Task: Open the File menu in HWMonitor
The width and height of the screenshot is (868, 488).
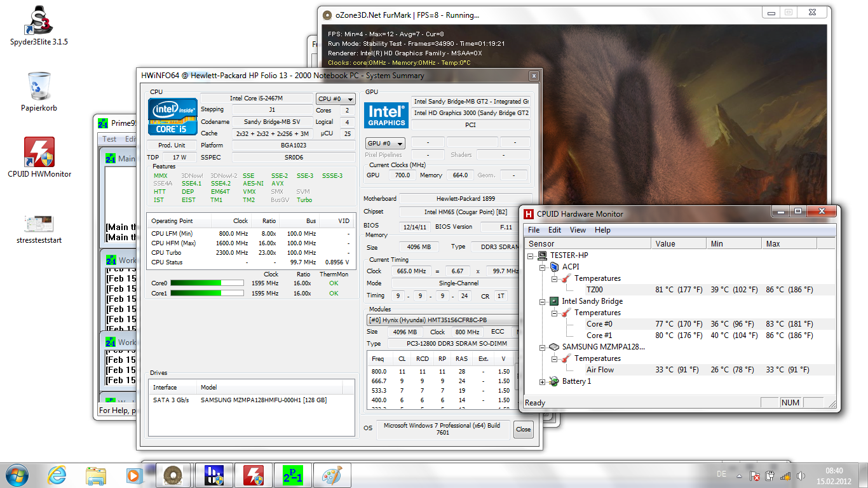Action: 534,230
